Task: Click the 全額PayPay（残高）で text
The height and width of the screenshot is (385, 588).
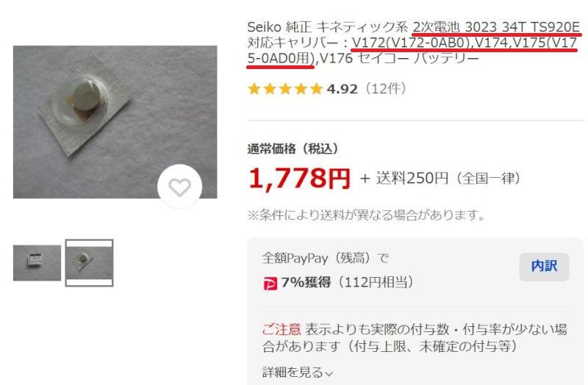Action: point(326,259)
